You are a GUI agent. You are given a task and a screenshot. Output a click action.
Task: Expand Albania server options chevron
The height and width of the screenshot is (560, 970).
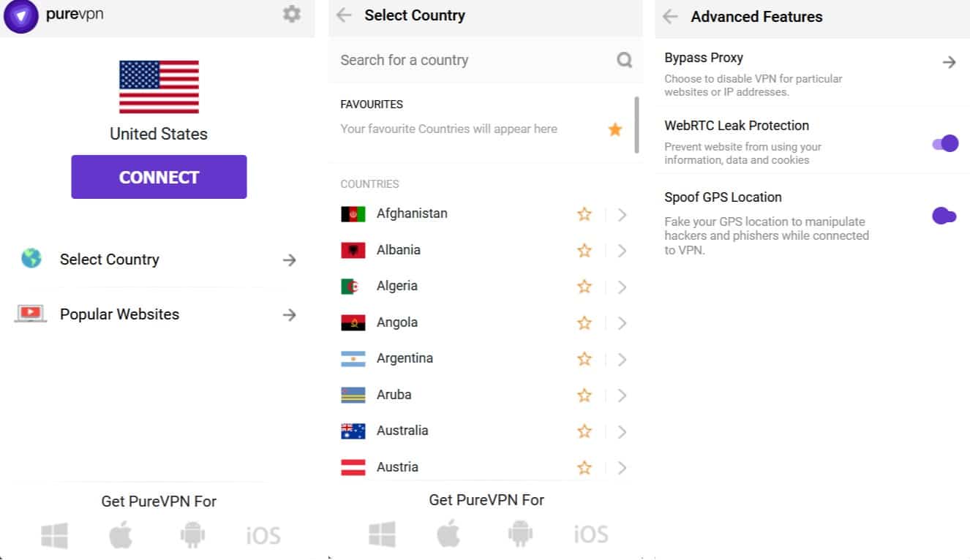click(622, 251)
